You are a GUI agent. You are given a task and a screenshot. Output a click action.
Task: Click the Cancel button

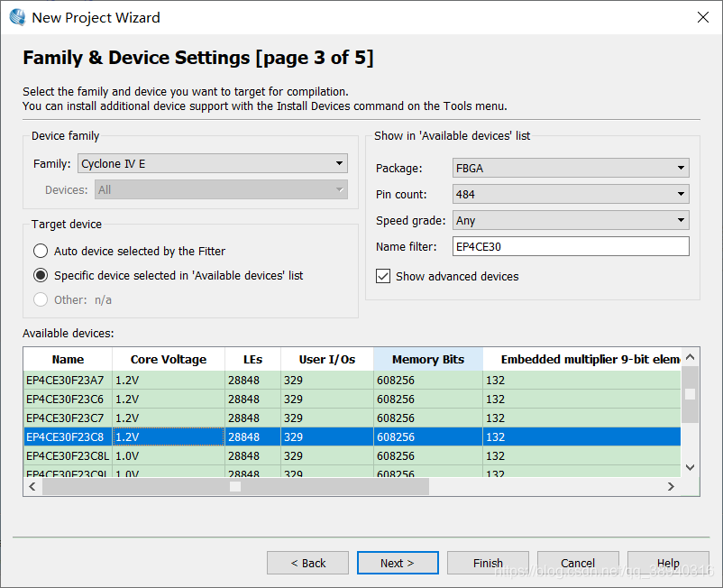[x=578, y=563]
